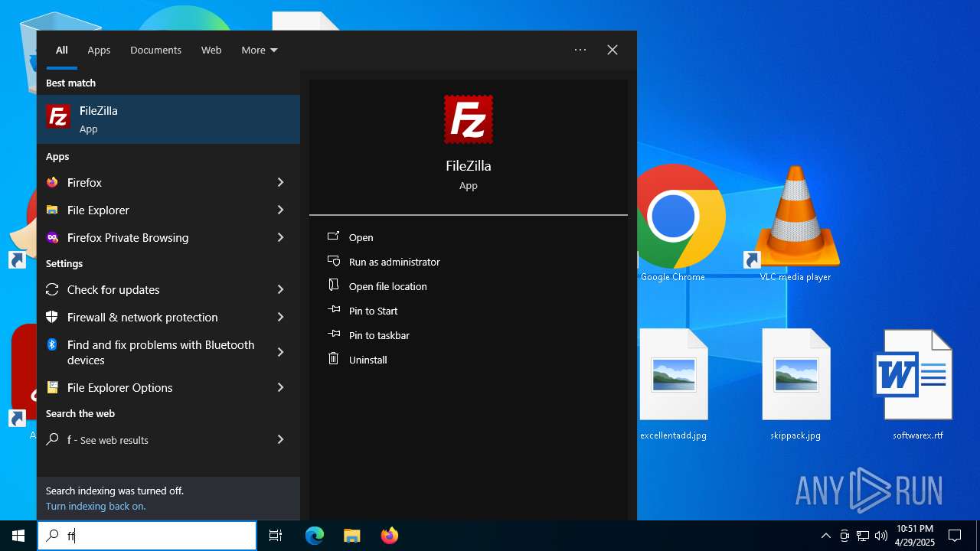Click the Firefox icon in Apps list
Viewport: 980px width, 551px height.
coord(52,182)
